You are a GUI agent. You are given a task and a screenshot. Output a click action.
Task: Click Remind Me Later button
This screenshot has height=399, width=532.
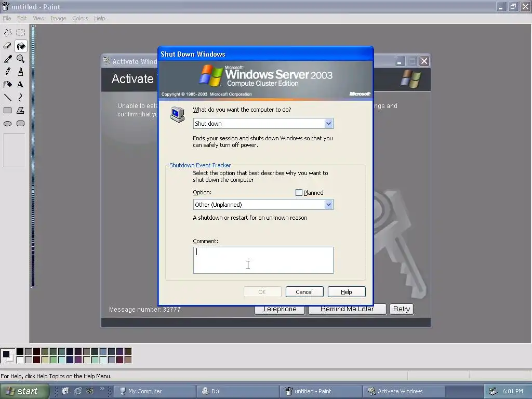347,310
